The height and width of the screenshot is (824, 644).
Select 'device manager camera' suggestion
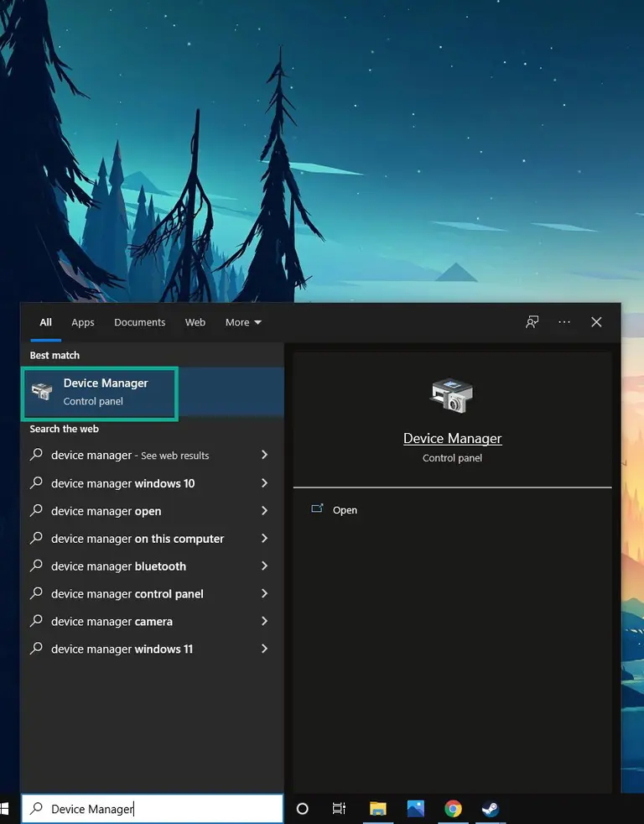coord(153,621)
